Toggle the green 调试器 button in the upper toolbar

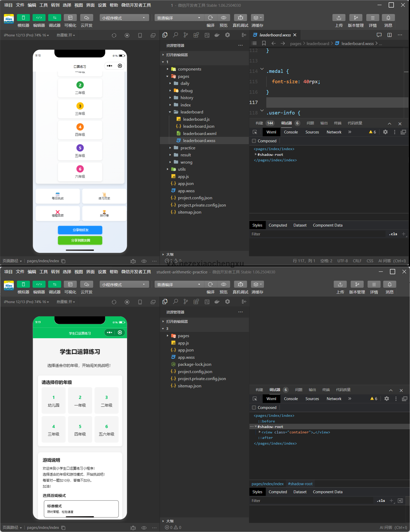click(x=54, y=18)
